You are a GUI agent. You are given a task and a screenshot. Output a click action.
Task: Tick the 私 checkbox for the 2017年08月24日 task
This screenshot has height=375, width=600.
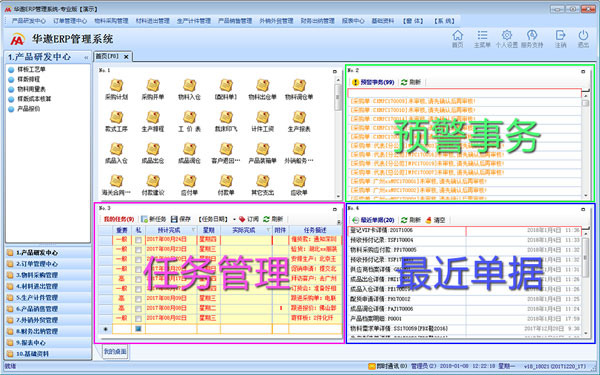(138, 240)
